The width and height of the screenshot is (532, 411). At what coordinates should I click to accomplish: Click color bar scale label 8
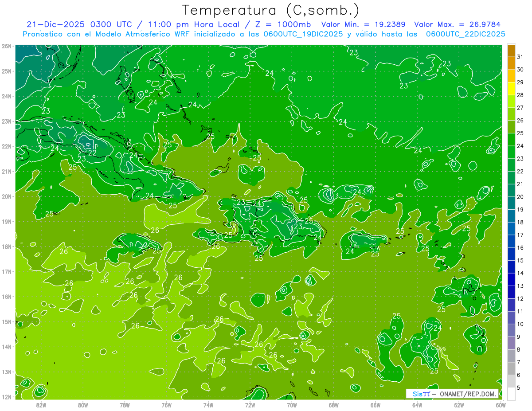pos(519,350)
